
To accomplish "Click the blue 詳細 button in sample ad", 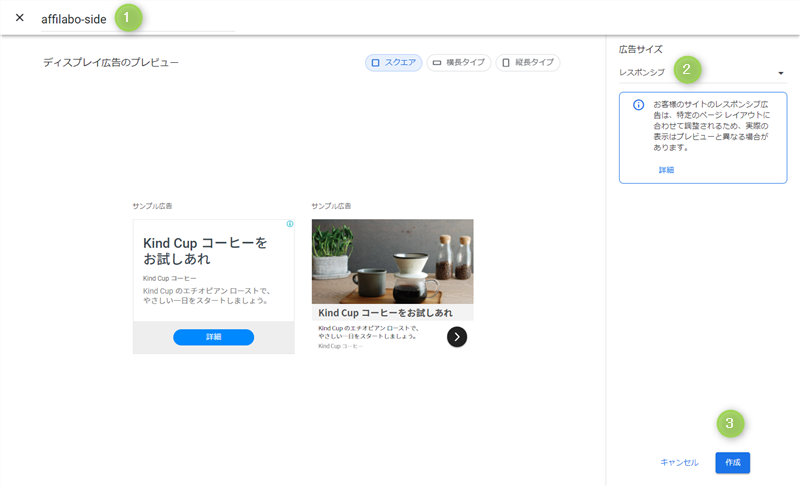I will [x=214, y=337].
